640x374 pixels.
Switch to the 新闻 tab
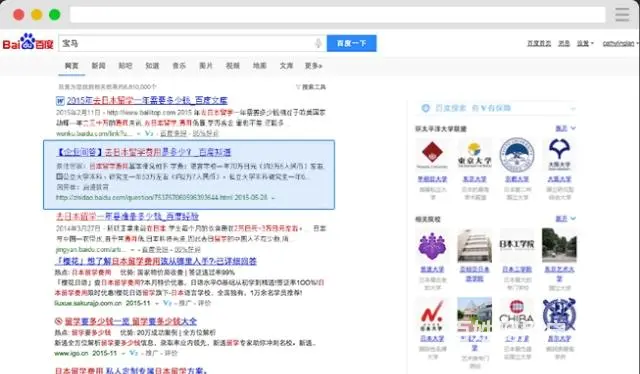click(98, 66)
